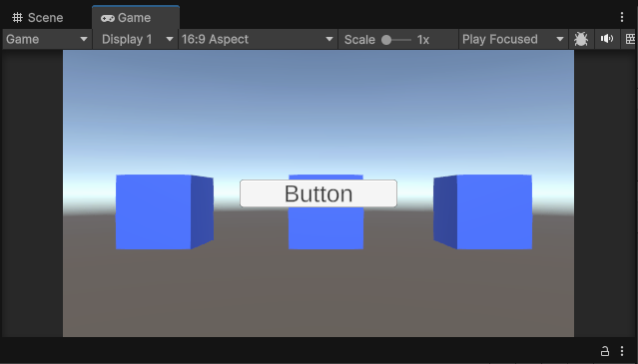
Task: Click the white Button in game view
Action: click(x=319, y=193)
